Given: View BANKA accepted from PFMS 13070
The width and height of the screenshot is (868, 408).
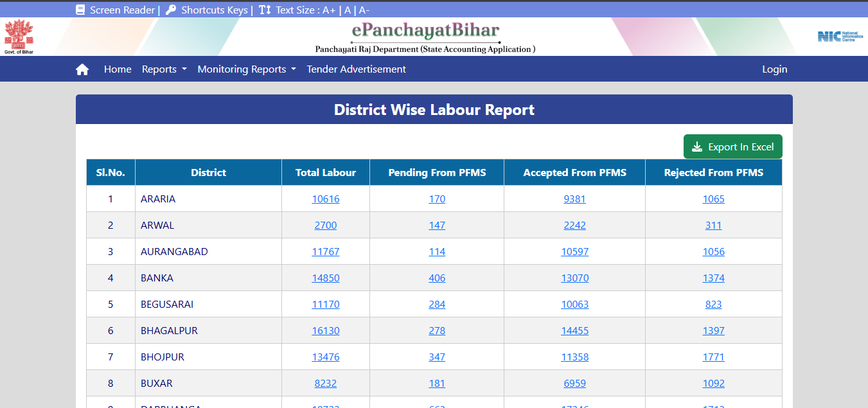Looking at the screenshot, I should pos(574,278).
